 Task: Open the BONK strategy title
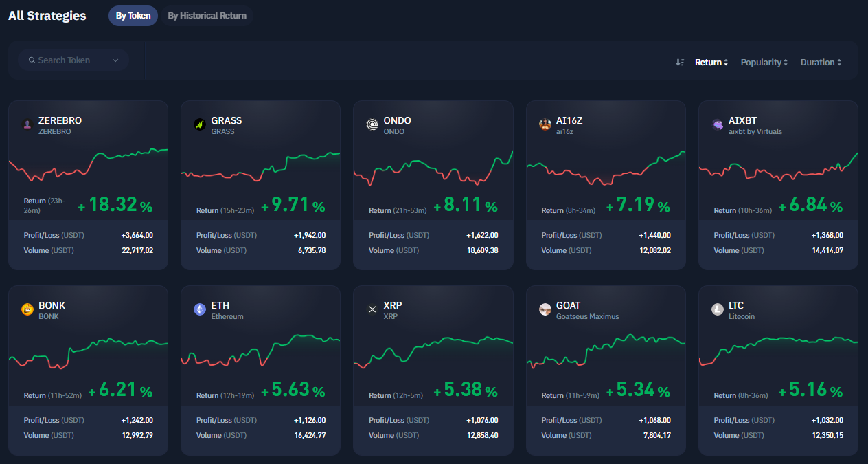(52, 305)
